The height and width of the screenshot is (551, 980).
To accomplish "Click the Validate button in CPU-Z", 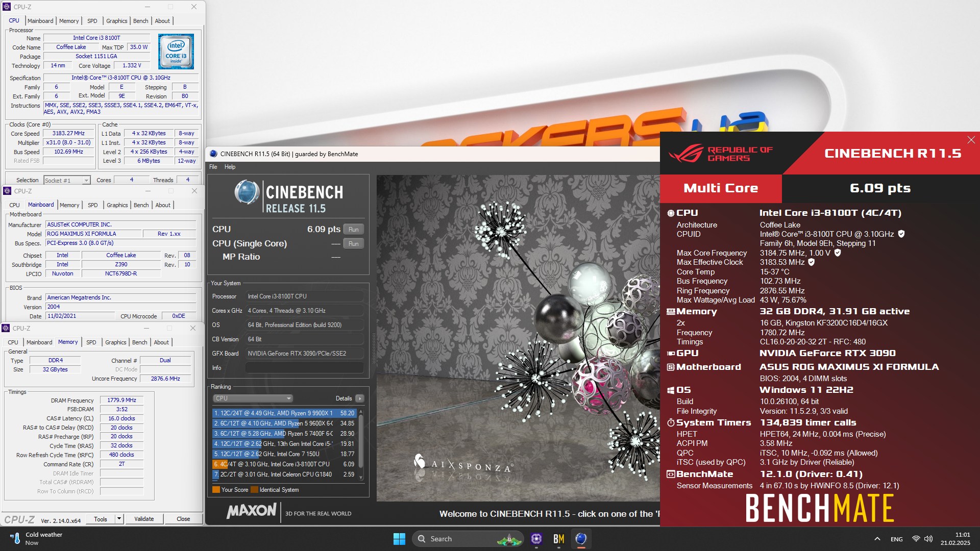I will click(144, 519).
